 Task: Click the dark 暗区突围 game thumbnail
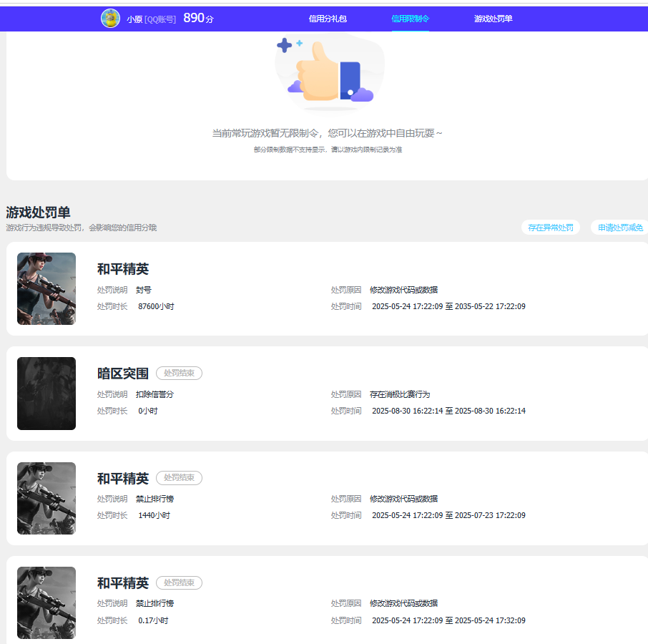(x=46, y=394)
